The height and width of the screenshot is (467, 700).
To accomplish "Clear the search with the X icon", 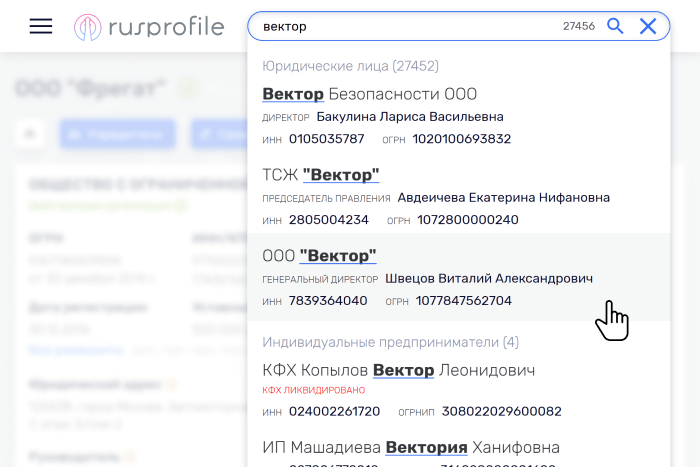I will tap(648, 26).
